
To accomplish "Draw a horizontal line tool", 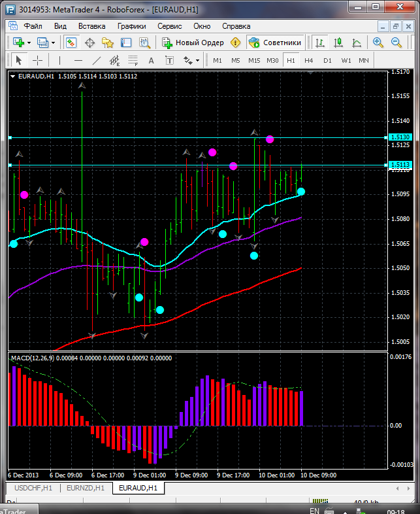I will point(78,60).
